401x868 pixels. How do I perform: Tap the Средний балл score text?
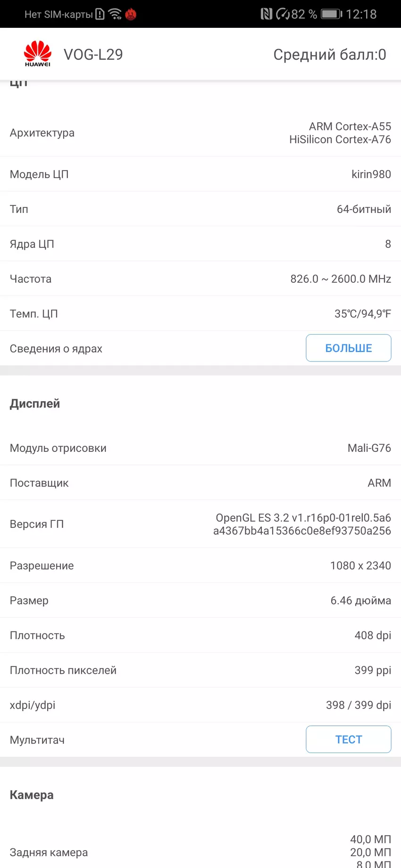coord(329,55)
